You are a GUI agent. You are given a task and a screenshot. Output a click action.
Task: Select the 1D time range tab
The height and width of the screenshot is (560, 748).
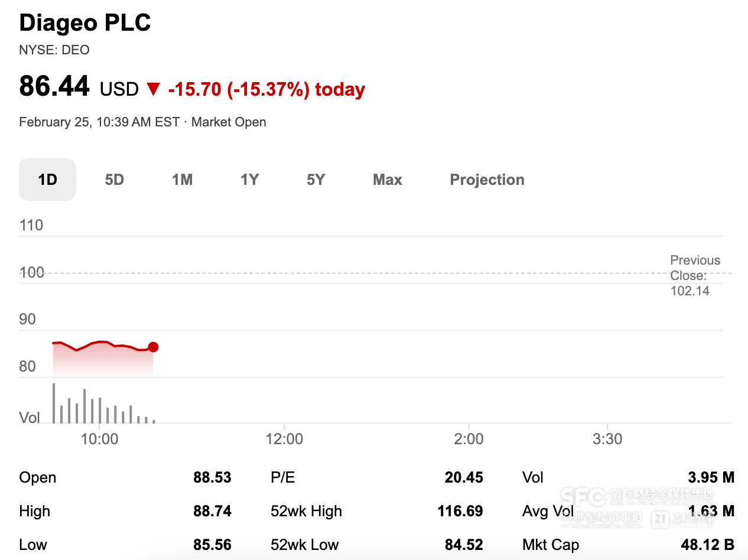click(47, 180)
